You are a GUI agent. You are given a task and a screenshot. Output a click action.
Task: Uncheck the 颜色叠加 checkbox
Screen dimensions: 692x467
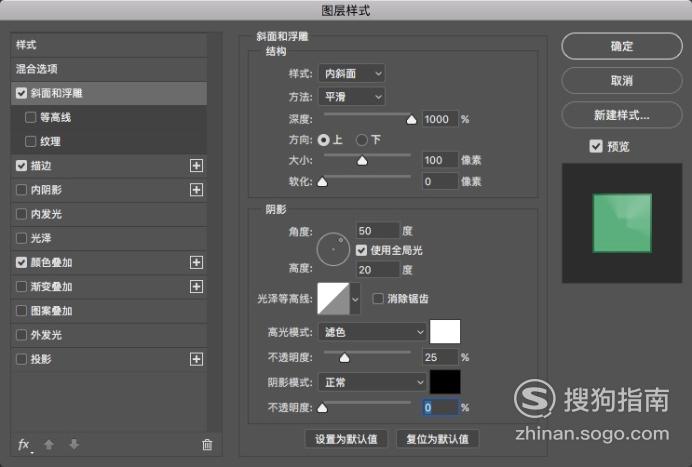click(x=21, y=263)
